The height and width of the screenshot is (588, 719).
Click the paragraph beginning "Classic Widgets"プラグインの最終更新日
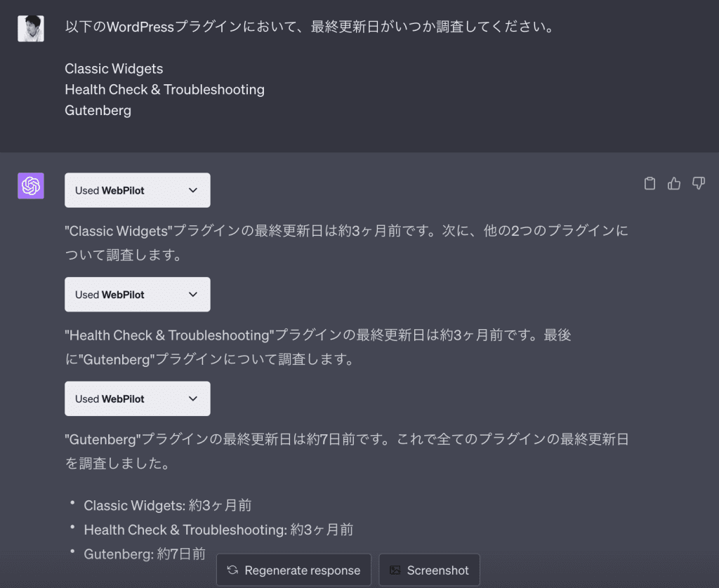point(347,243)
